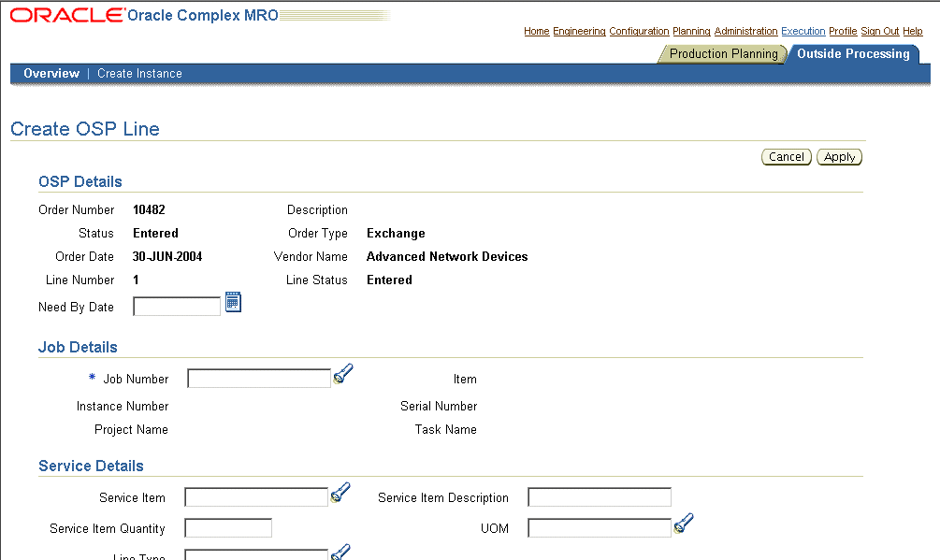Image resolution: width=940 pixels, height=560 pixels.
Task: Select the order date 30-JUN-2004
Action: (167, 256)
